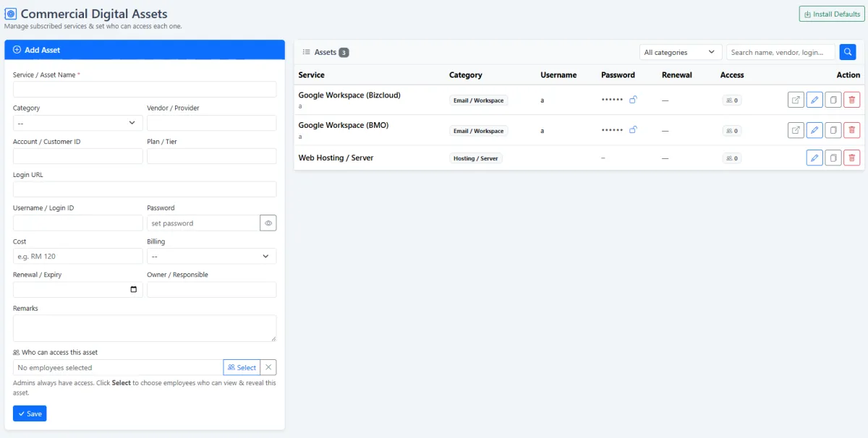Delete the Web Hosting / Server asset
Image resolution: width=868 pixels, height=438 pixels.
click(x=852, y=158)
